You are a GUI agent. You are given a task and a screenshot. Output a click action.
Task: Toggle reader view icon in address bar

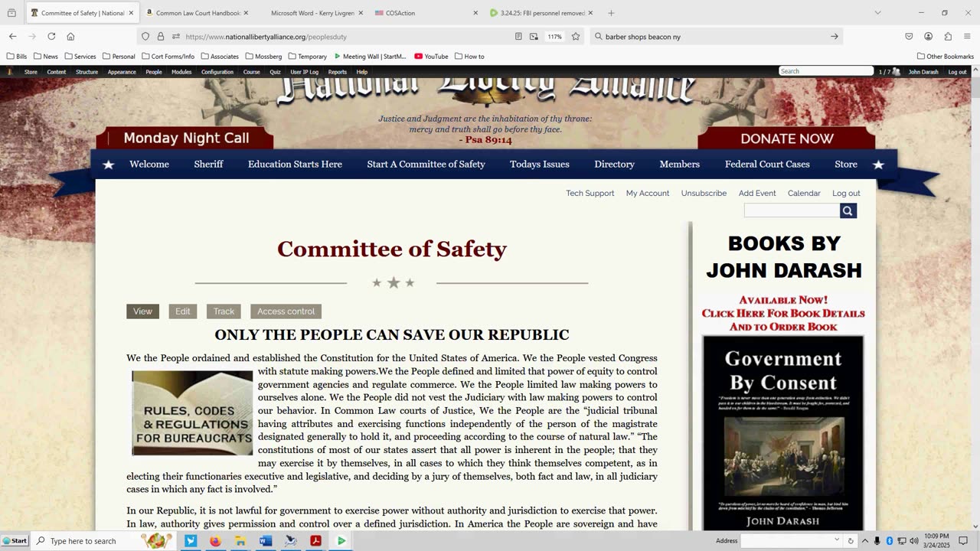(x=518, y=36)
